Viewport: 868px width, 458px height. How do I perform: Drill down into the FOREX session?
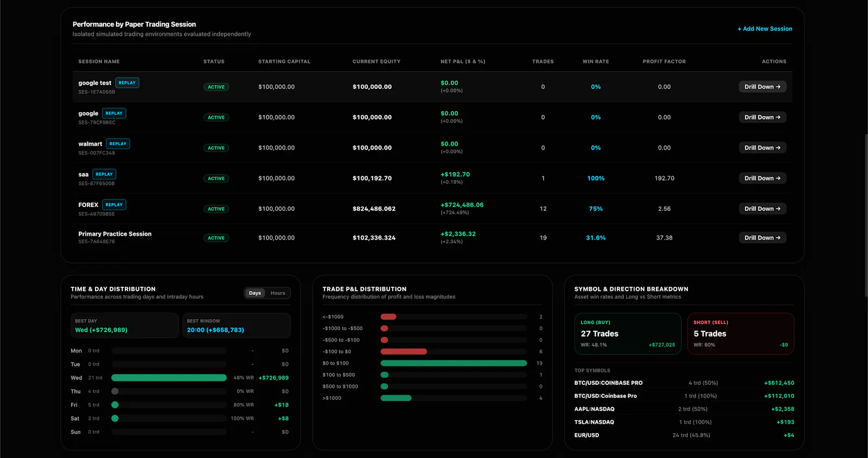[x=762, y=209]
